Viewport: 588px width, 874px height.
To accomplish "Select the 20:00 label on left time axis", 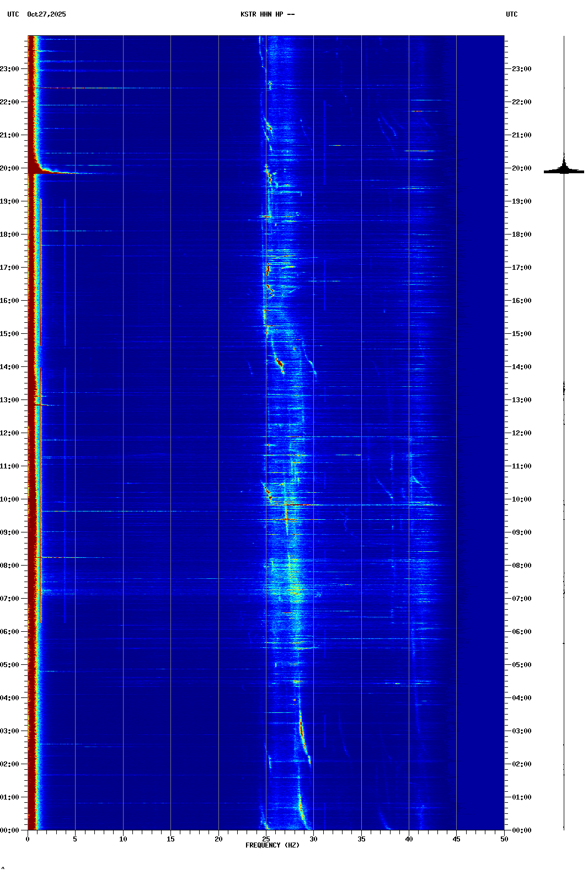I will coord(9,168).
